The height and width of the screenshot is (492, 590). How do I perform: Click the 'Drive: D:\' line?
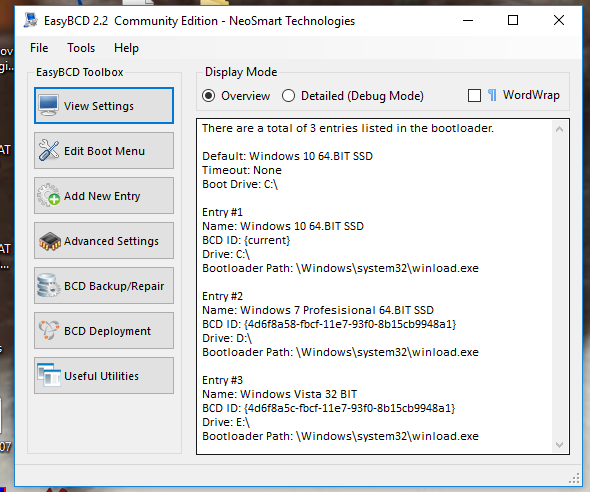point(227,338)
